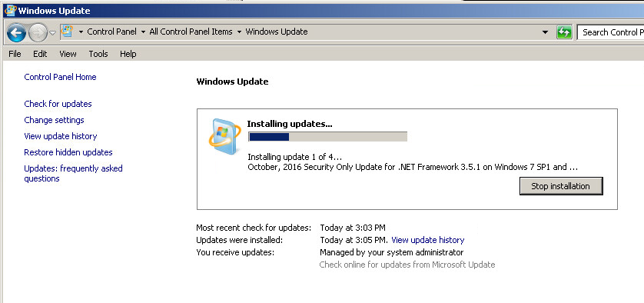644x303 pixels.
Task: Click the Windows Update page heading
Action: (232, 82)
